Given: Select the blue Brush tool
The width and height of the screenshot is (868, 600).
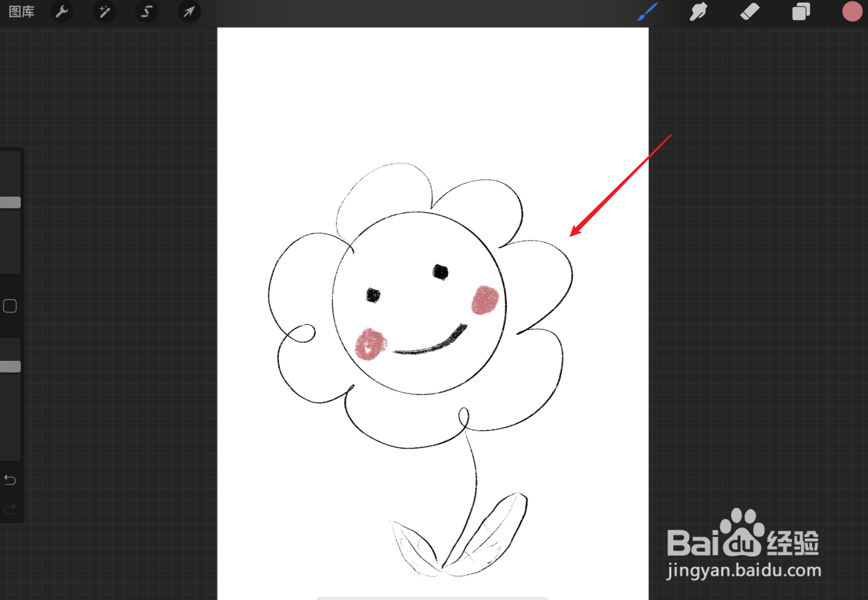Looking at the screenshot, I should (647, 12).
